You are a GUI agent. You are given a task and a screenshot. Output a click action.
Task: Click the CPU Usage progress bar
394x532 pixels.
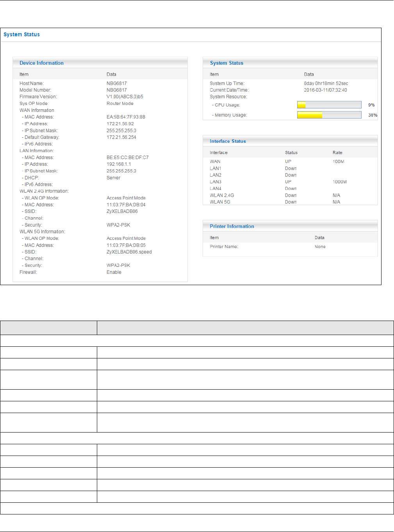pos(329,105)
